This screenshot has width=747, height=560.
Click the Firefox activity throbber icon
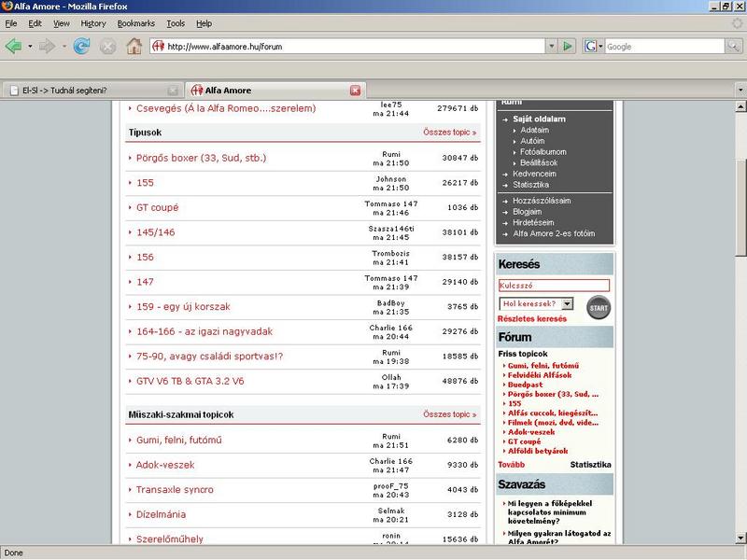(x=737, y=23)
